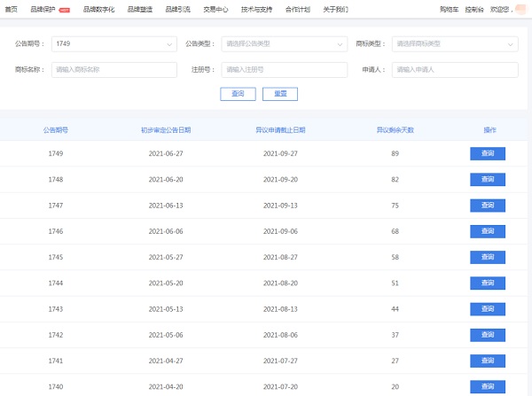Open the 品牌引流 menu
The image size is (532, 396).
tap(178, 10)
